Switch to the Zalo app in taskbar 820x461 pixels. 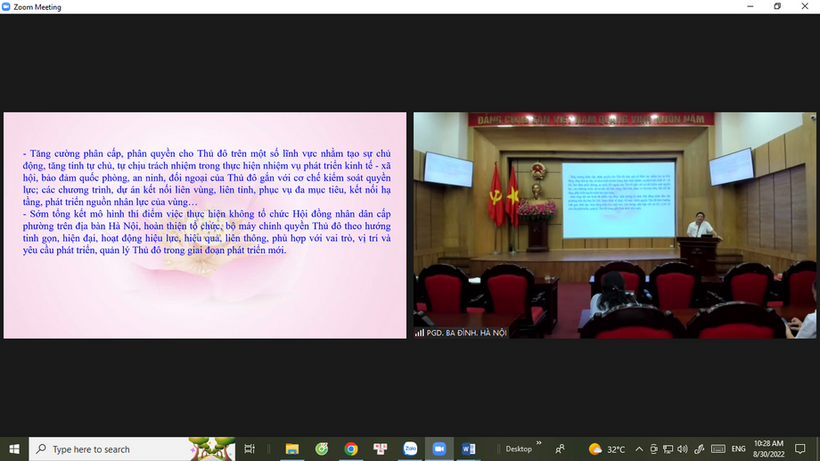pyautogui.click(x=410, y=449)
